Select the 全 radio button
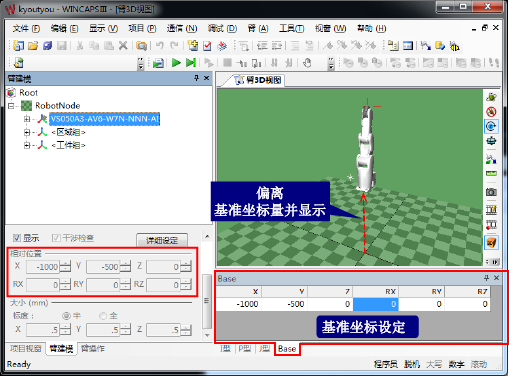 pos(103,315)
